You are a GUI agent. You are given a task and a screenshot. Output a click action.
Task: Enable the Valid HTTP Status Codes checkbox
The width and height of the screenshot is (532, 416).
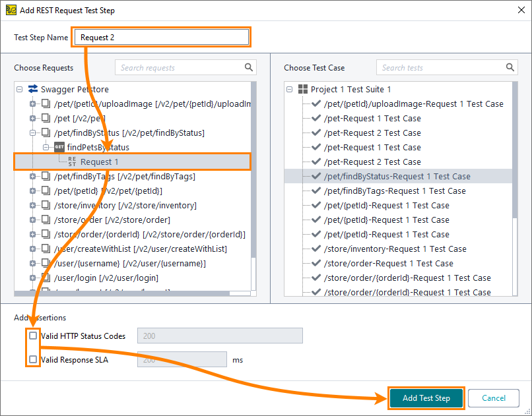tap(33, 336)
